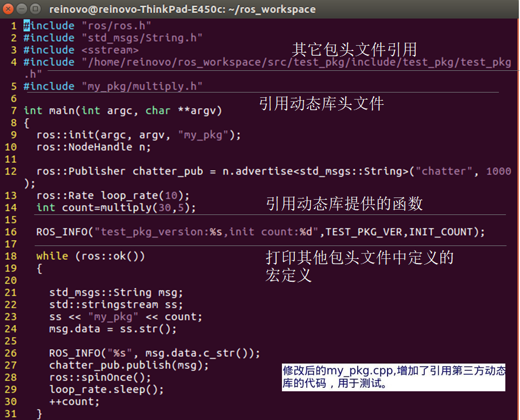520x420 pixels.
Task: Minimize the terminal window
Action: [22, 9]
